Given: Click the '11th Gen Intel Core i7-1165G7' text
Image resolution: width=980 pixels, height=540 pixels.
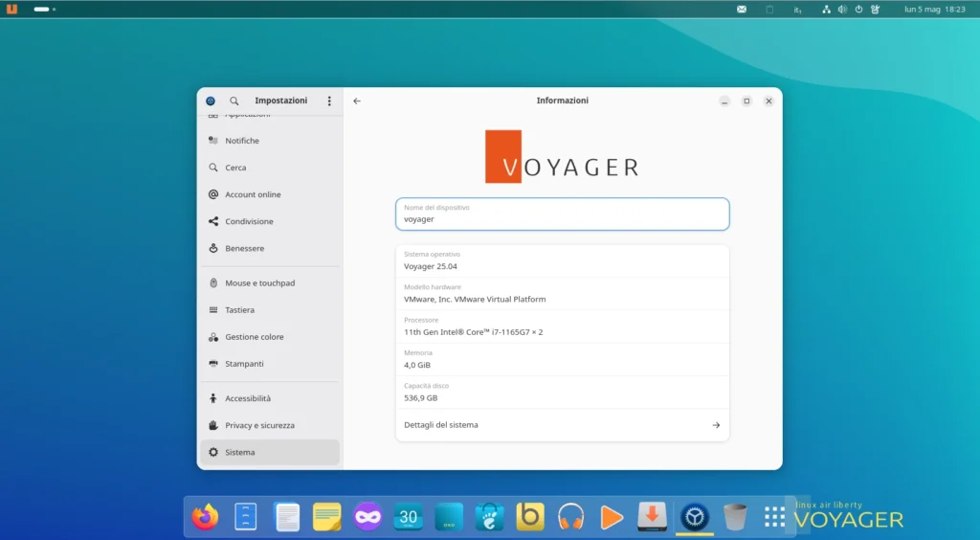Looking at the screenshot, I should click(473, 332).
